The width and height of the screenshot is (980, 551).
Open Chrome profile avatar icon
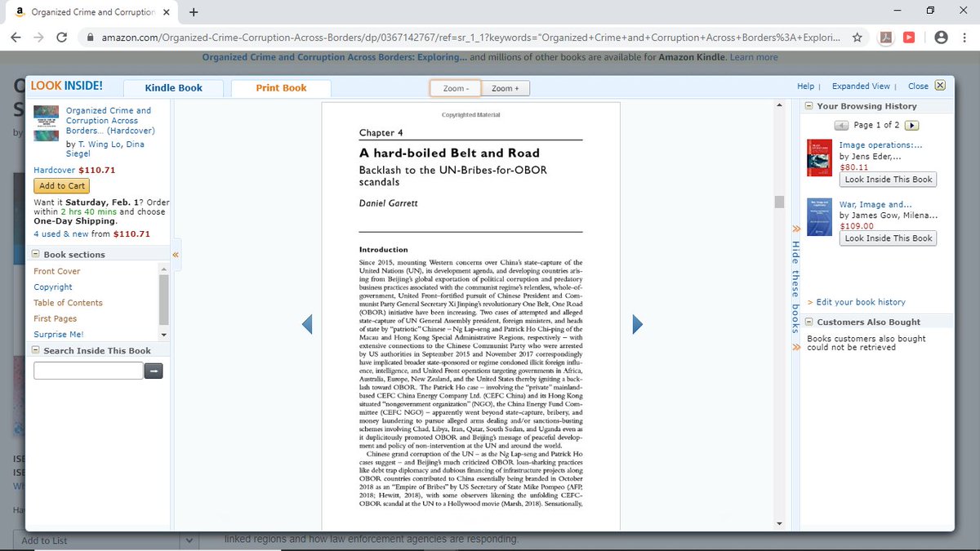point(941,38)
